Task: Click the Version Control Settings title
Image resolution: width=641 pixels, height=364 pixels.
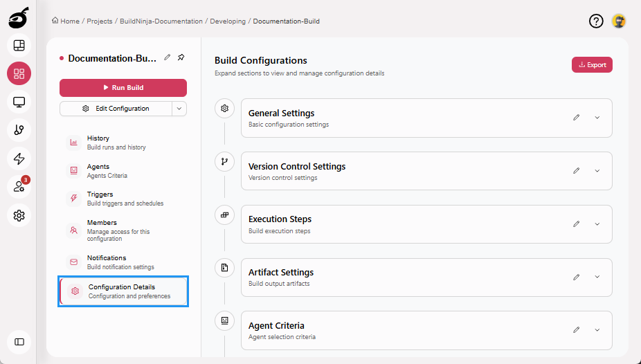Action: click(x=297, y=166)
